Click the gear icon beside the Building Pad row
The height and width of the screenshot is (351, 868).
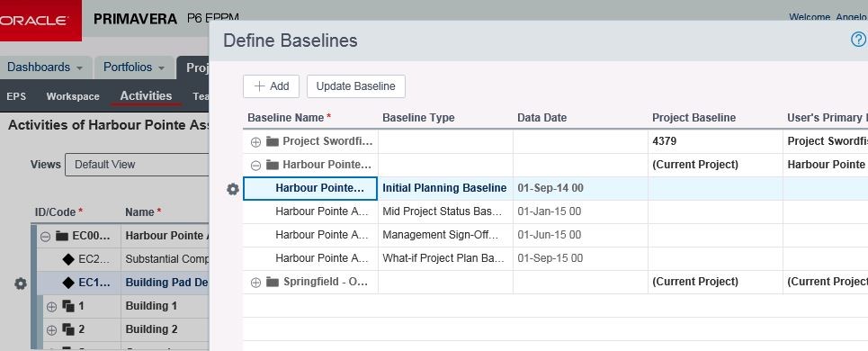[21, 283]
